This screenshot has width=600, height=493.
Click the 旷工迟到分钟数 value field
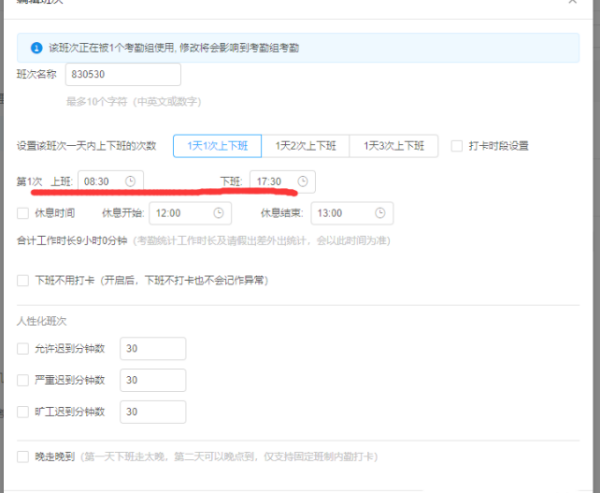click(153, 412)
